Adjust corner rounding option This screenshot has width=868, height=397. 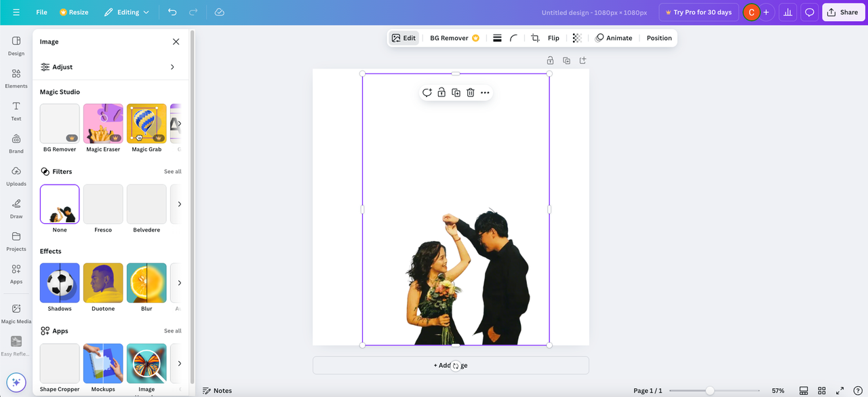(x=514, y=38)
